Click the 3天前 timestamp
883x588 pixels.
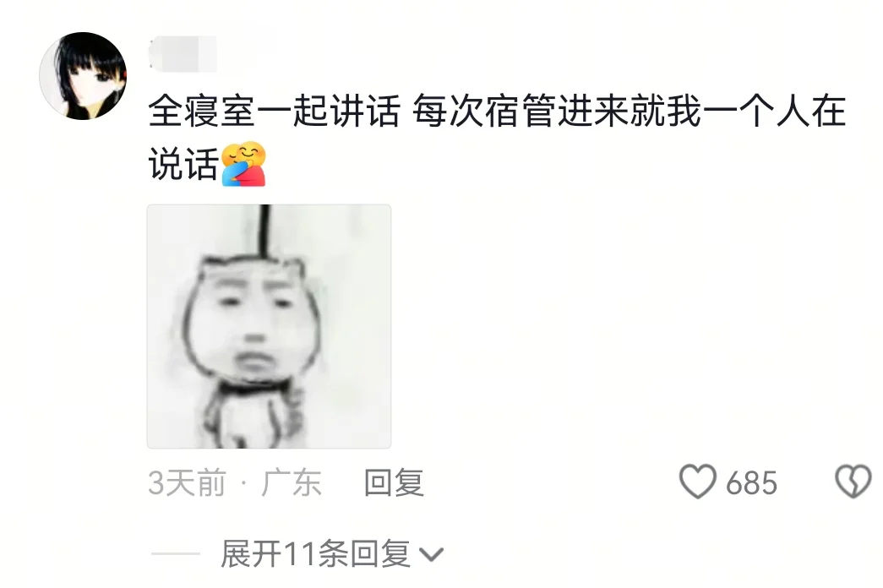tap(187, 483)
